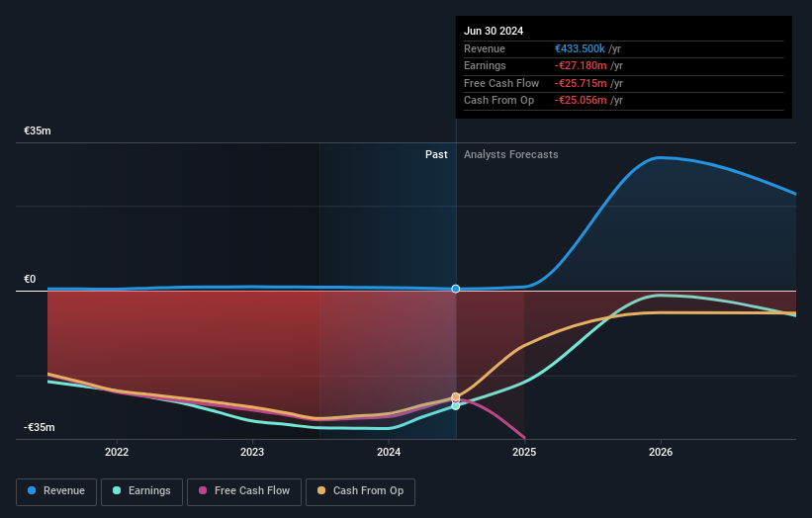Toggle the Earnings series in the legend
The height and width of the screenshot is (518, 812).
141,491
